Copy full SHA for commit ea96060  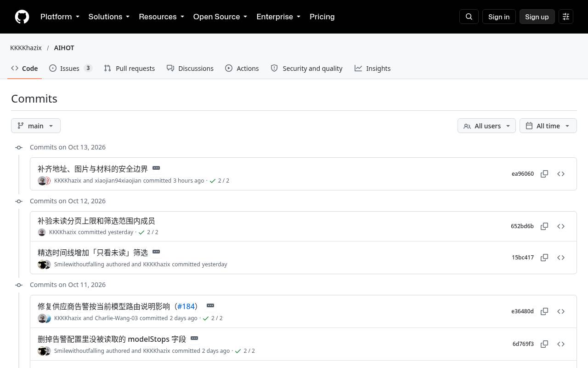pos(544,174)
